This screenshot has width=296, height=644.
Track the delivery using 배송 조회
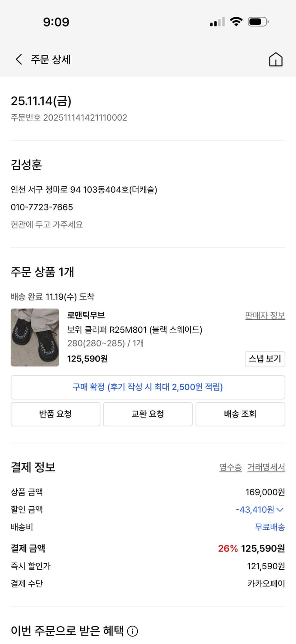tap(240, 414)
